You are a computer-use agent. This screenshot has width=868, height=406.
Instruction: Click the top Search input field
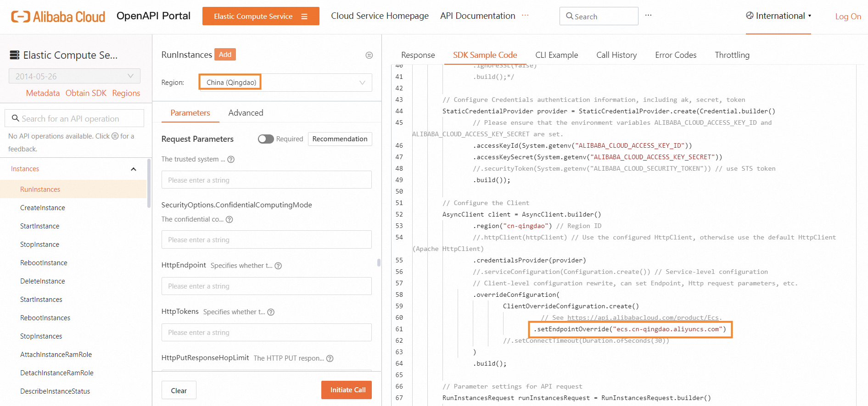click(599, 17)
